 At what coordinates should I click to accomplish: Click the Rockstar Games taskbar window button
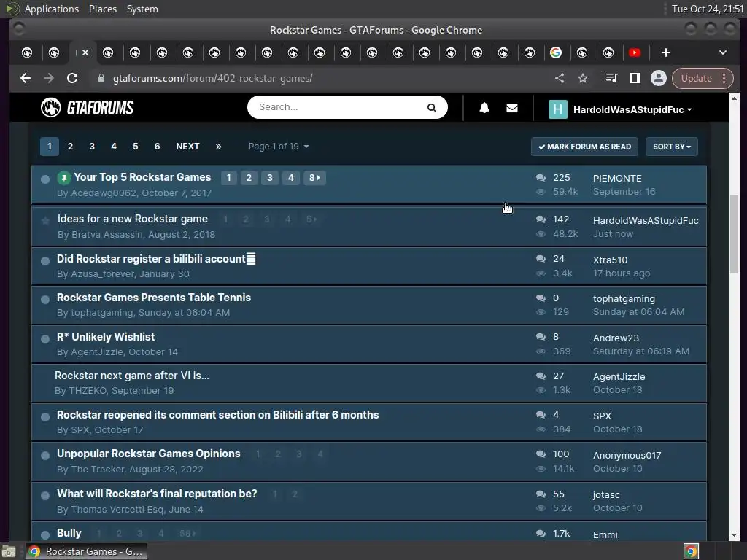point(86,551)
